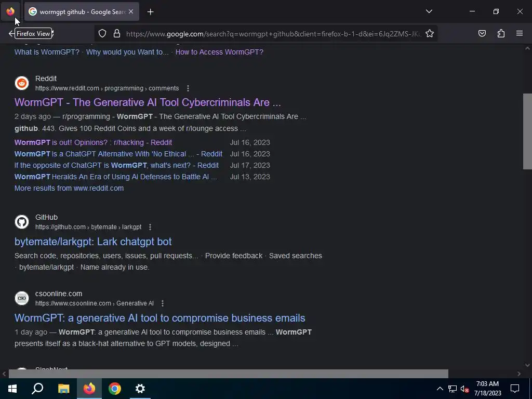Image resolution: width=532 pixels, height=399 pixels.
Task: Open the Firefox application menu
Action: tap(520, 33)
